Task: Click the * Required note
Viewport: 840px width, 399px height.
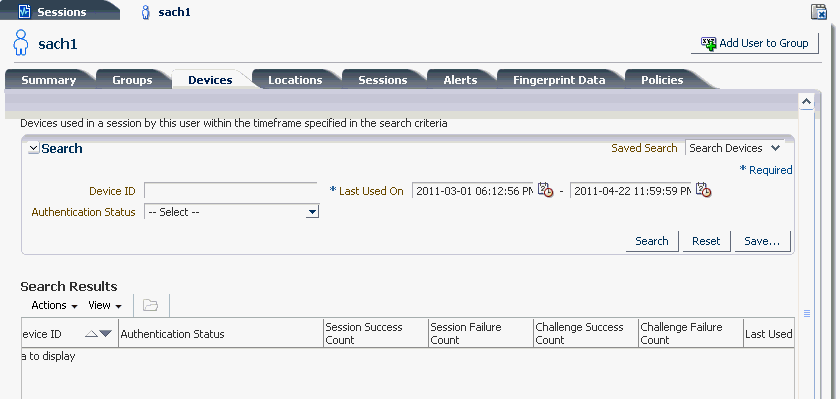Action: (x=766, y=170)
